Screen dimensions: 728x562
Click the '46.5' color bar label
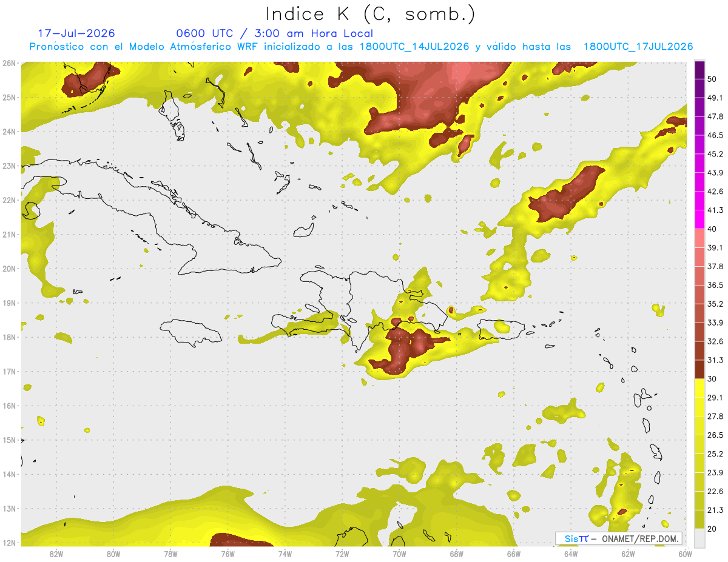click(x=715, y=135)
